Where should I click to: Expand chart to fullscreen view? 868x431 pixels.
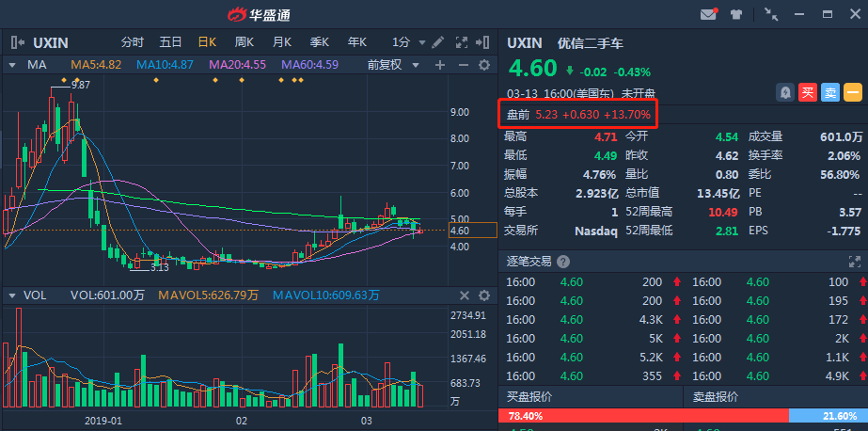[461, 42]
